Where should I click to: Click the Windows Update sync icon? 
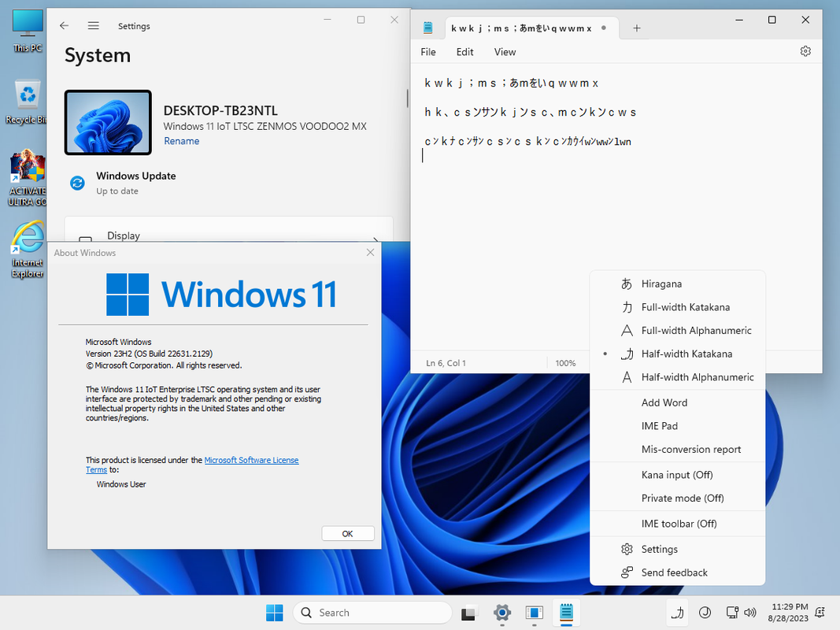tap(77, 183)
